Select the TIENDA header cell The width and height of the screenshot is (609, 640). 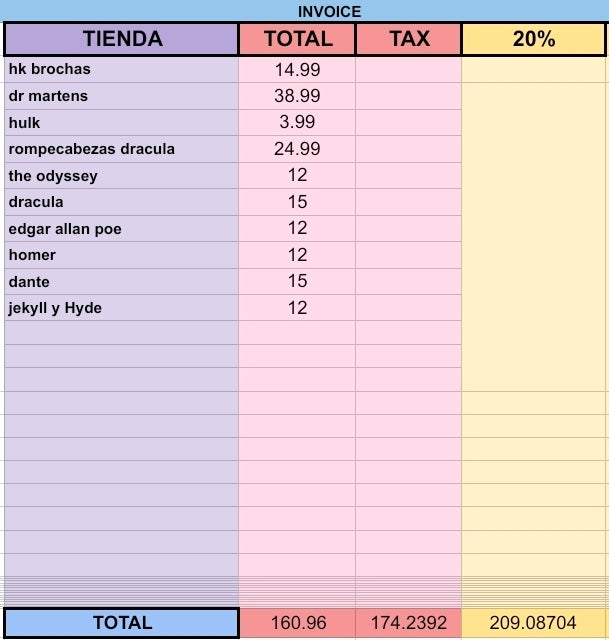pyautogui.click(x=121, y=39)
